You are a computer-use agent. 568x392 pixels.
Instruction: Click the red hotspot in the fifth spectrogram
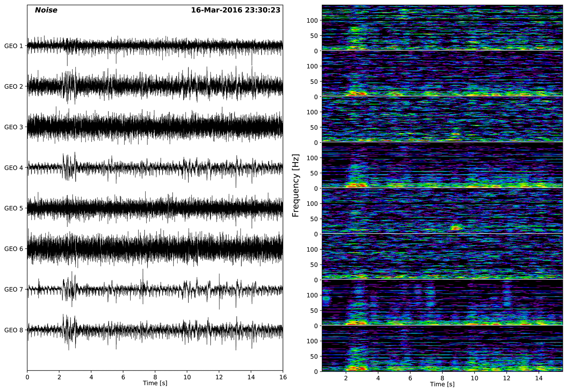coord(456,228)
